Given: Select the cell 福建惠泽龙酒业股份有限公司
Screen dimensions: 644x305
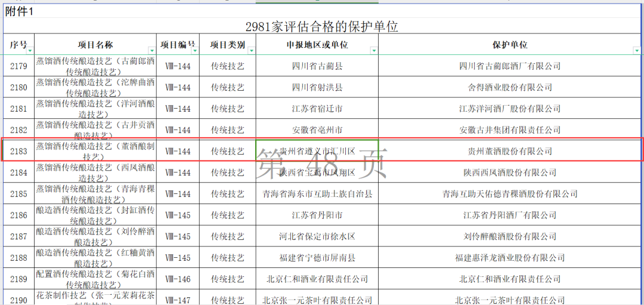Looking at the screenshot, I should 509,258.
